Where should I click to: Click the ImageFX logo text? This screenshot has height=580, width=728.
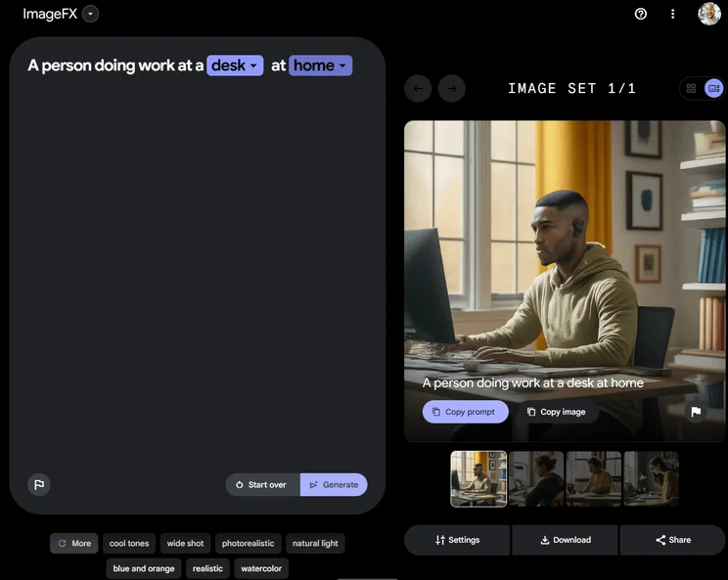50,14
